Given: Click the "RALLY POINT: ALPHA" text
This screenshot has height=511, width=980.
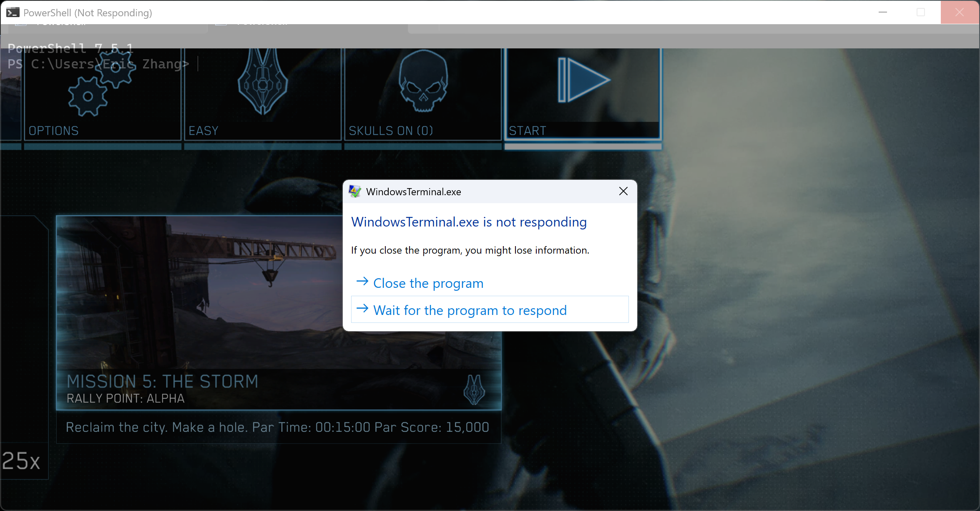Looking at the screenshot, I should pyautogui.click(x=126, y=398).
